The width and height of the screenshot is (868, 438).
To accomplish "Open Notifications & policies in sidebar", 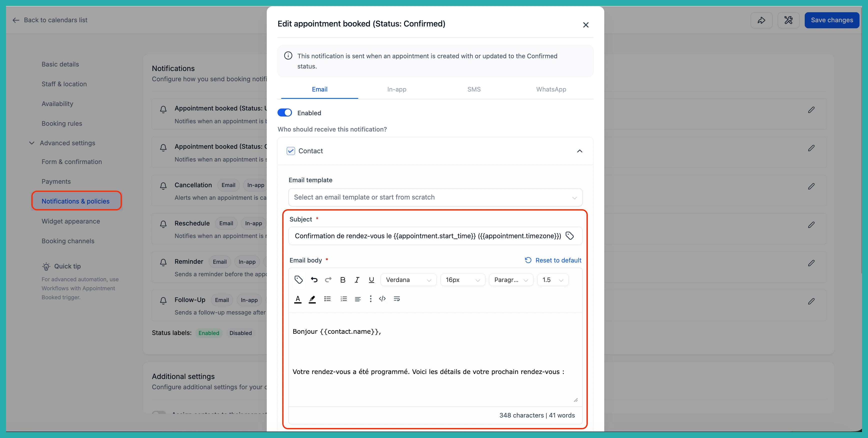I will point(76,201).
